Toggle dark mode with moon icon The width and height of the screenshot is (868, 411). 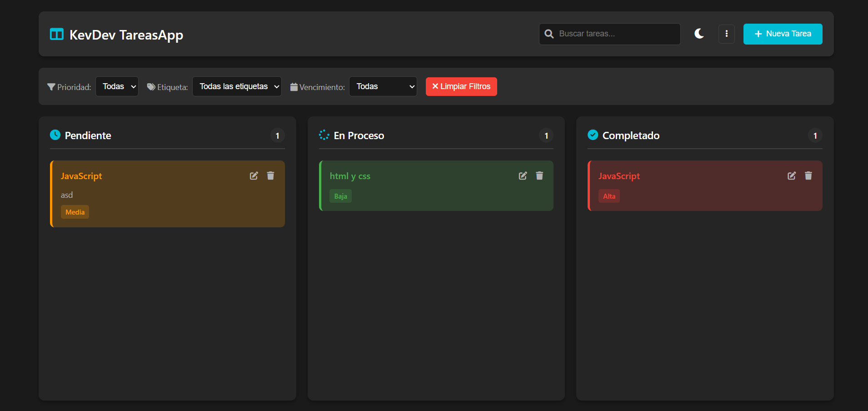pyautogui.click(x=699, y=34)
